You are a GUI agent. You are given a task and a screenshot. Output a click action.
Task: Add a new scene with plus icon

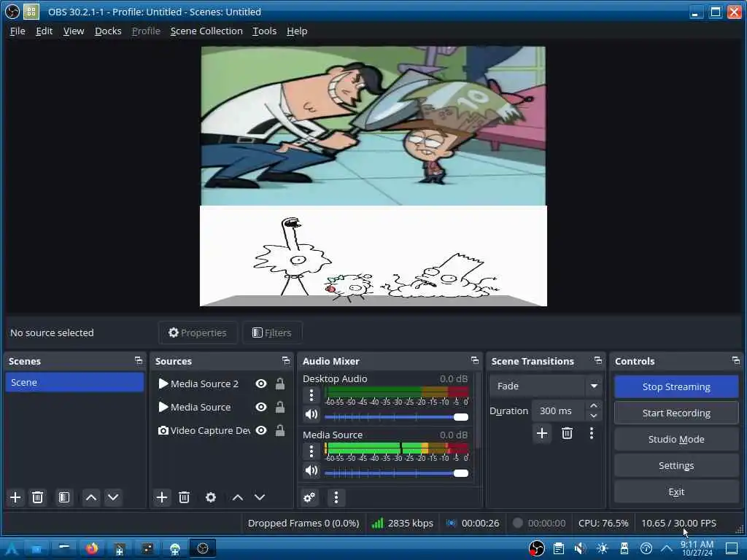coord(15,497)
